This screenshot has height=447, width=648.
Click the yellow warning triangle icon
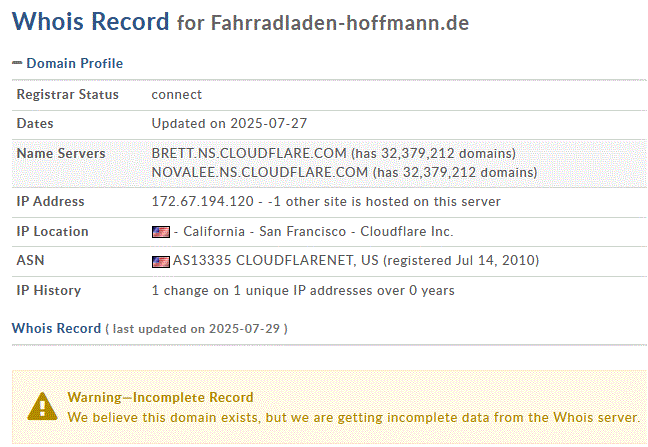click(42, 406)
